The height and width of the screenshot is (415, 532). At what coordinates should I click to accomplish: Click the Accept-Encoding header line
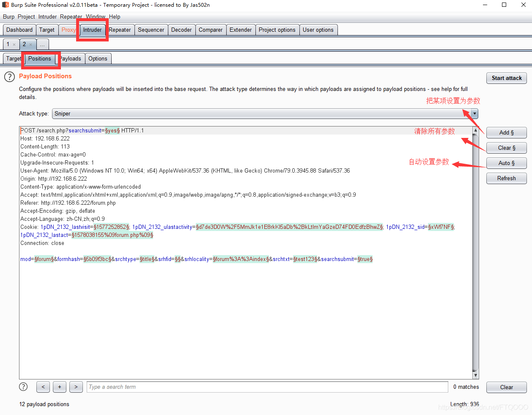pos(58,211)
